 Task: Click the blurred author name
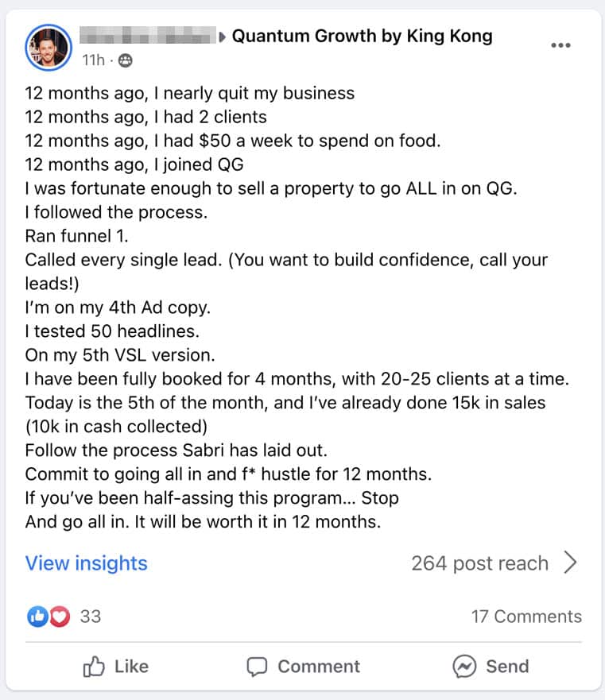coord(148,36)
